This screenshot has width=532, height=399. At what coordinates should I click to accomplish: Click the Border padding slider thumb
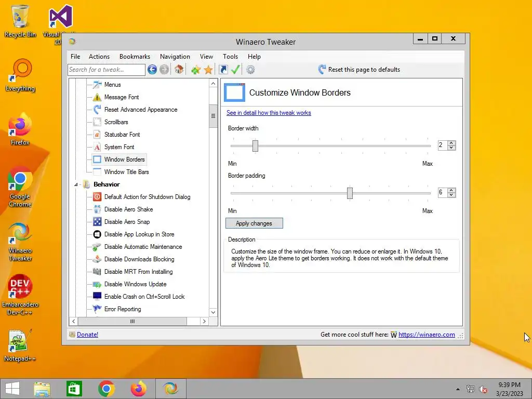coord(350,193)
